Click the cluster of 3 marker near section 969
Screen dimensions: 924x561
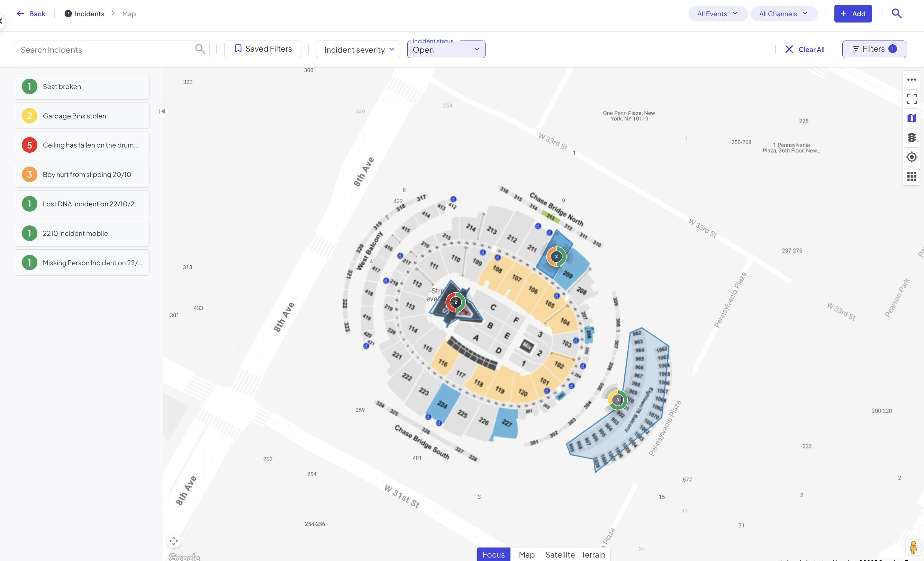coord(617,400)
